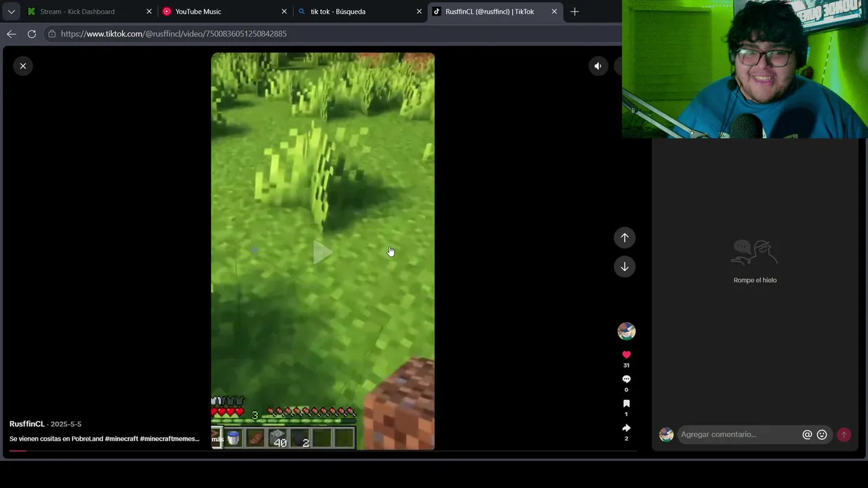
Task: Open the emoji picker in comment box
Action: tap(822, 434)
